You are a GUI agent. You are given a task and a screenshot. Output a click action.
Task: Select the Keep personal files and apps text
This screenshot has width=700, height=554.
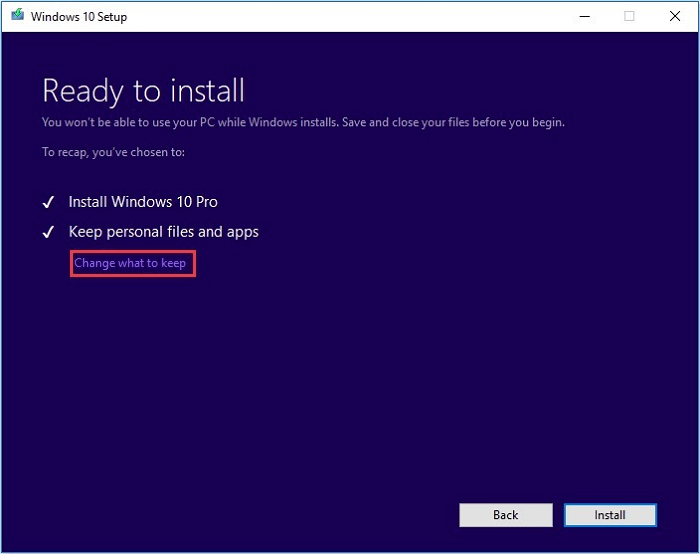click(x=163, y=232)
